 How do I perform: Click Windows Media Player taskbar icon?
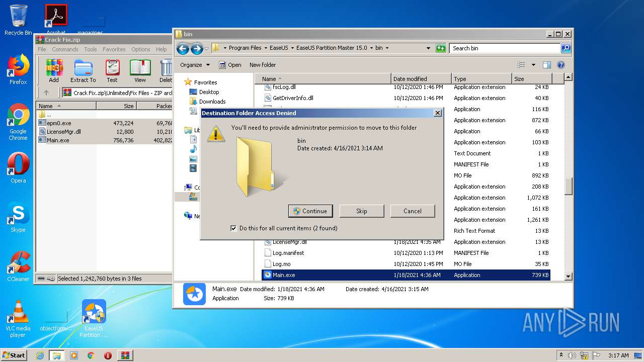pos(74,355)
